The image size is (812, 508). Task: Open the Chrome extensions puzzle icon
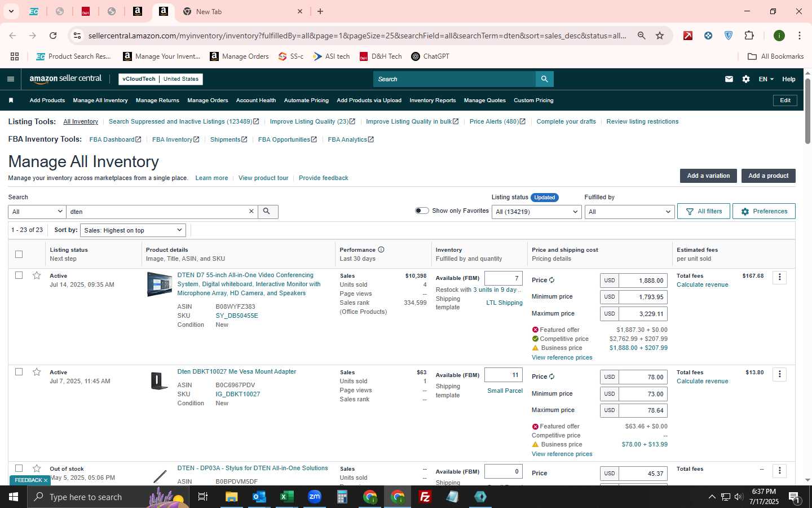[749, 36]
